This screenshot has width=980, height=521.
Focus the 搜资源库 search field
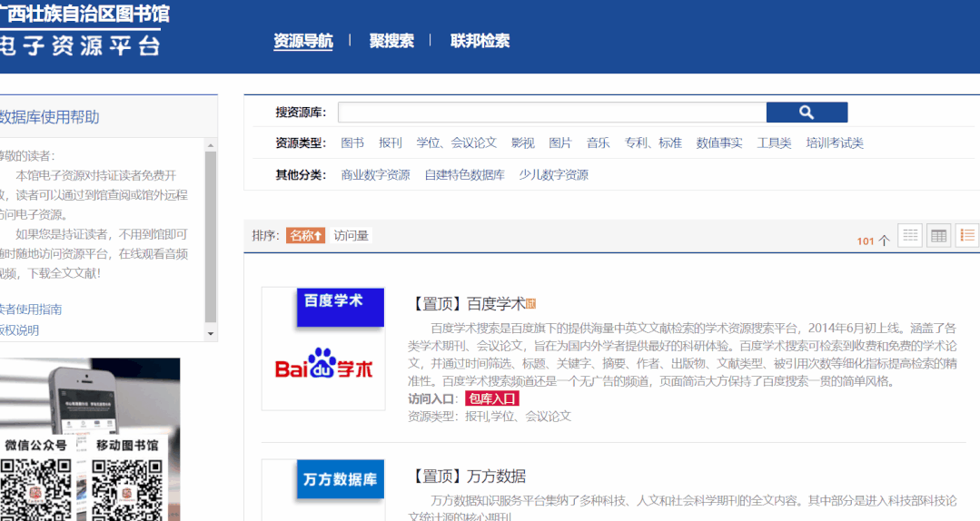pos(552,113)
